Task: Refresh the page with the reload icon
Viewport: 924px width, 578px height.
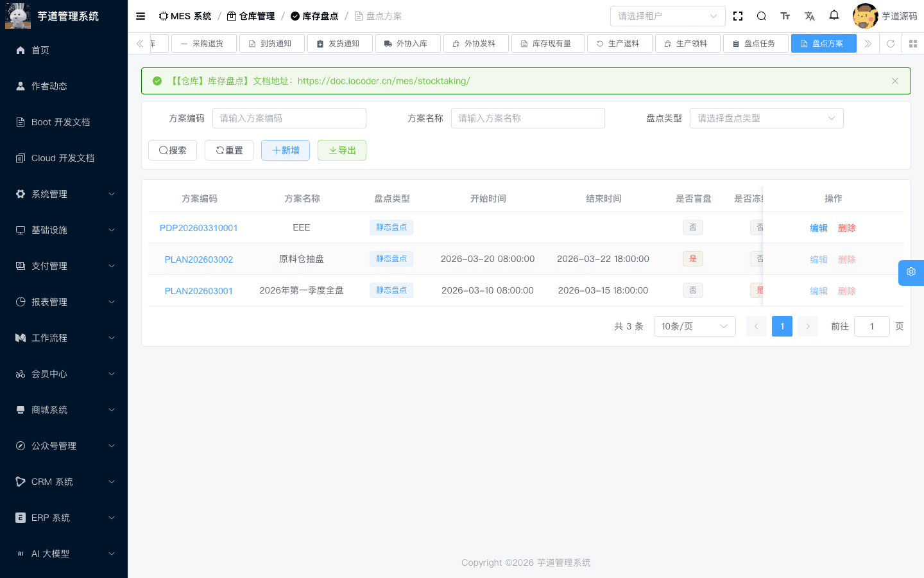Action: tap(891, 44)
